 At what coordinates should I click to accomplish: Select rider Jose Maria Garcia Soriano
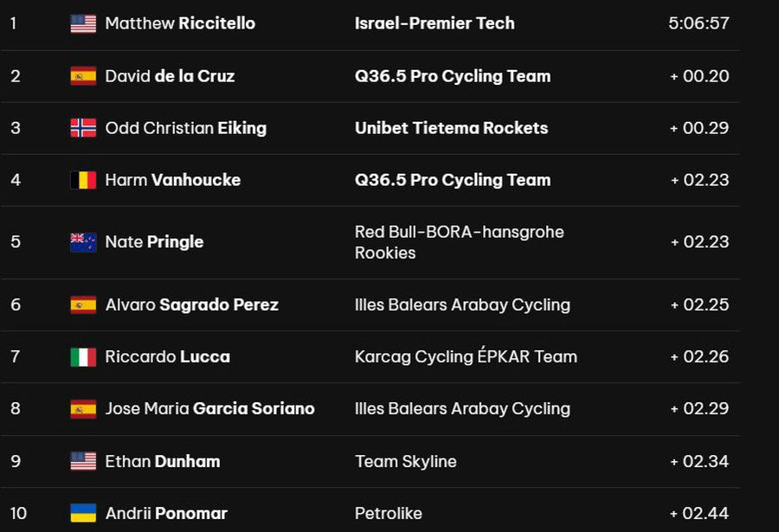pos(209,408)
